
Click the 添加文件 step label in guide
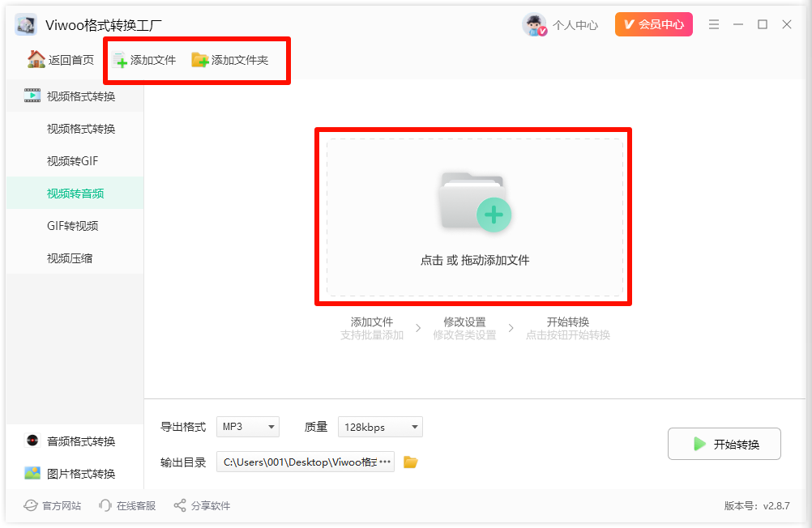(372, 321)
